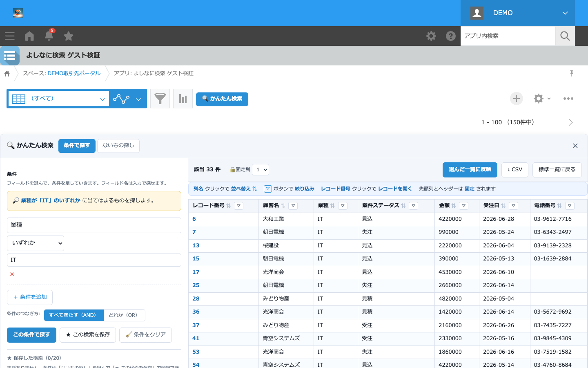This screenshot has height=368, width=588.
Task: Click the 業種 field name input
Action: [x=94, y=225]
